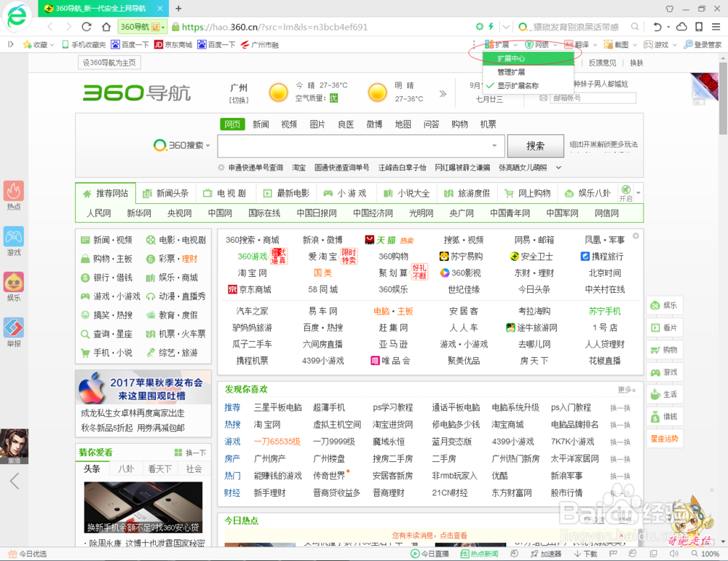Expand the navigation tabs more dropdown arrow
The width and height of the screenshot is (728, 561).
pos(639,193)
